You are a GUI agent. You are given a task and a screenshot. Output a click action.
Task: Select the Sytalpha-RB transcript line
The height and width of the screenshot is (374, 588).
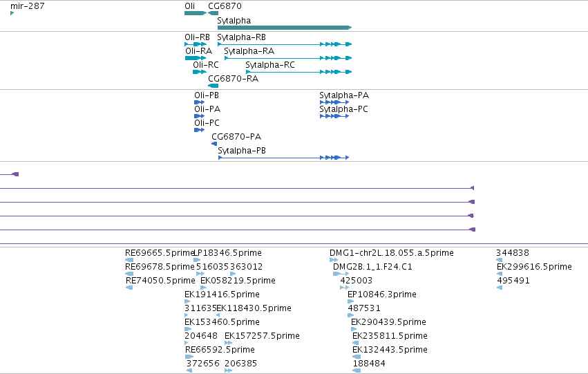tap(285, 44)
